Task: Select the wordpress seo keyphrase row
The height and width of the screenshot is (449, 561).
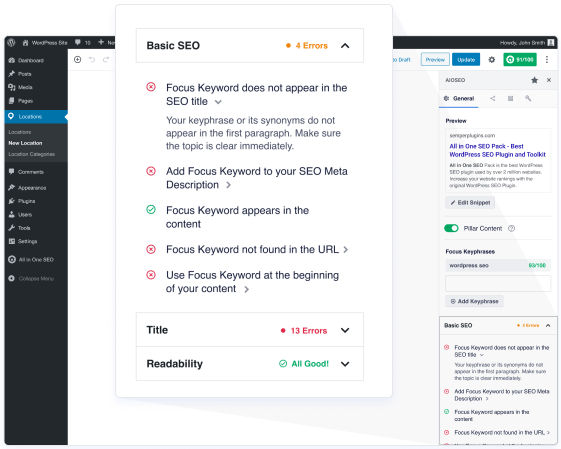Action: pos(498,265)
